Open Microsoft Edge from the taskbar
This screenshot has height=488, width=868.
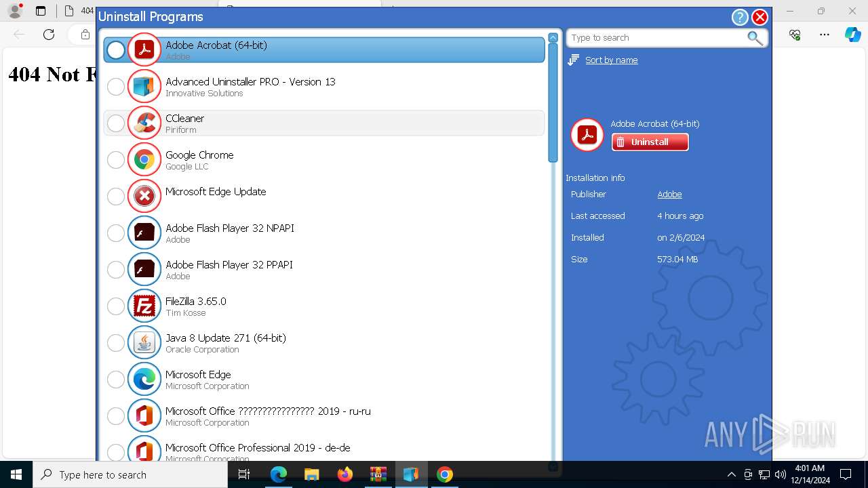(279, 474)
